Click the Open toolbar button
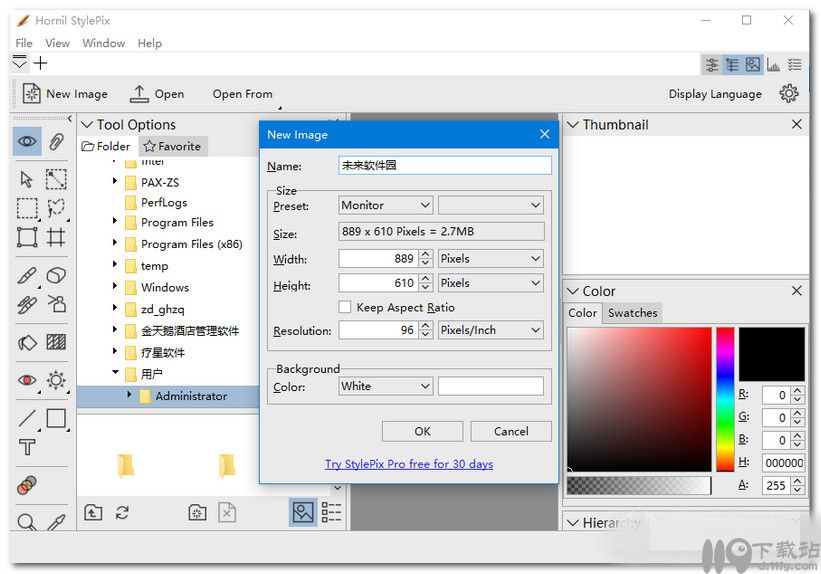Screen dimensions: 821x574 157,94
